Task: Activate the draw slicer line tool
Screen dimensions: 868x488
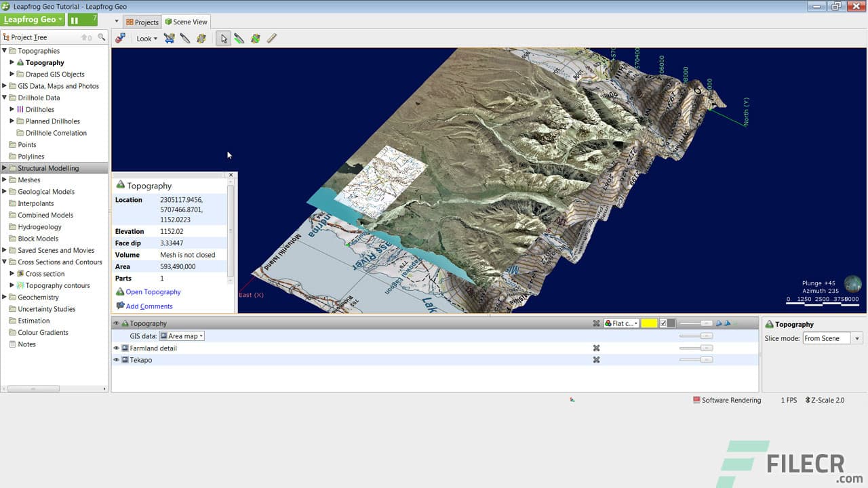Action: coord(239,39)
